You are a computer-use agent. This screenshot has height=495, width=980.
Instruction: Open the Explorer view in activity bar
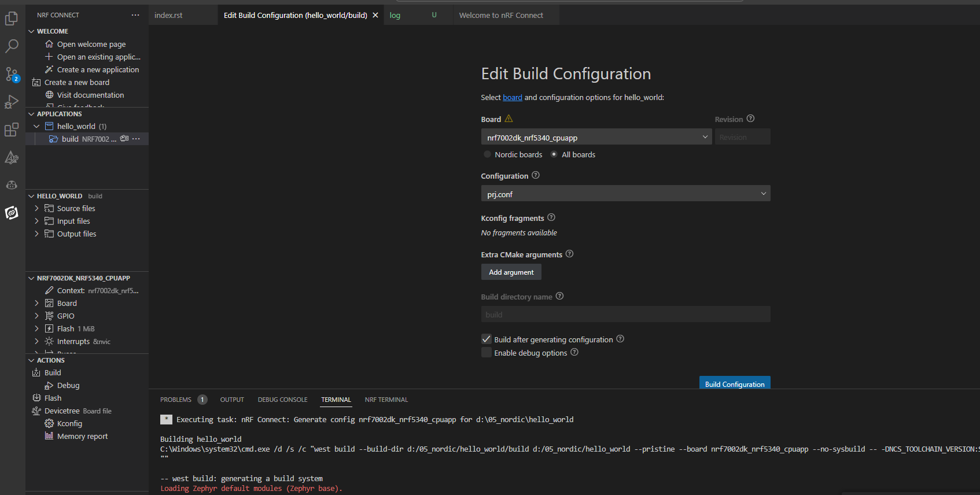pyautogui.click(x=12, y=19)
